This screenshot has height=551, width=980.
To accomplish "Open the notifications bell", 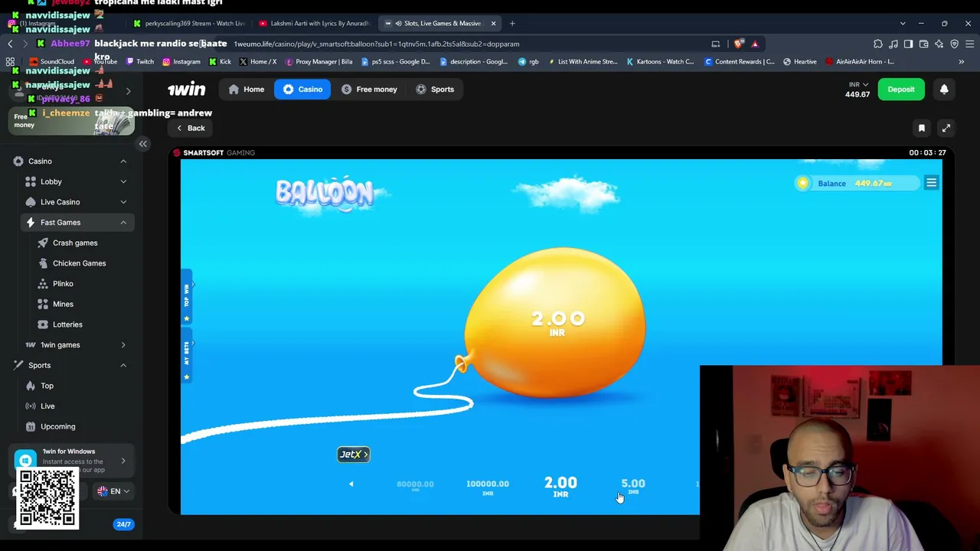I will pos(944,90).
